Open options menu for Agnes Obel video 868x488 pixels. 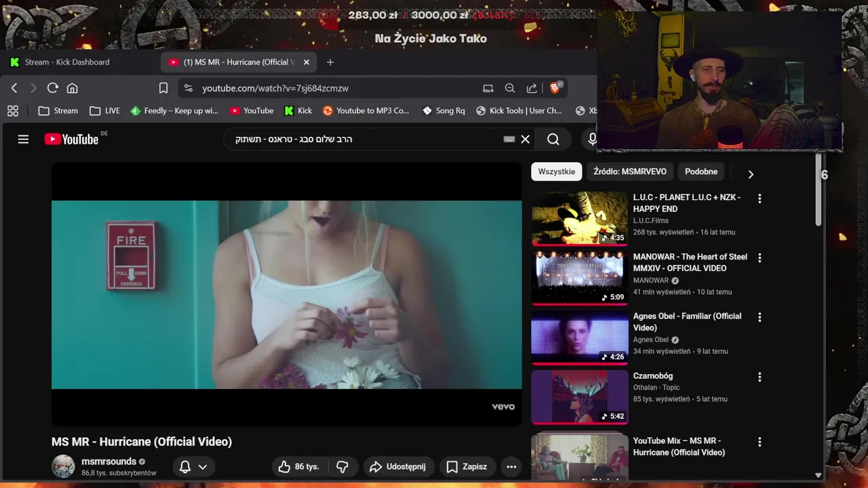[759, 317]
